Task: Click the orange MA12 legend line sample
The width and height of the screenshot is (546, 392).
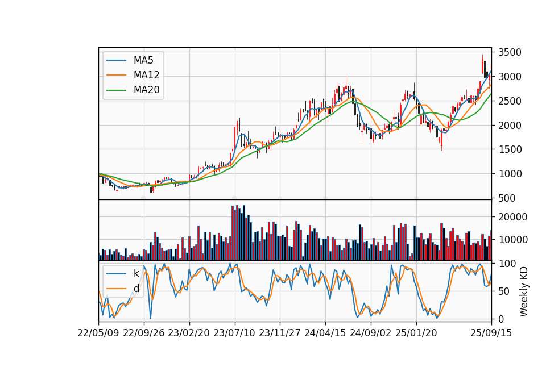Action: tap(116, 75)
